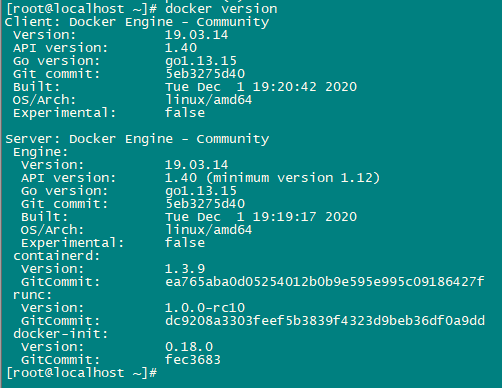Click the client built time 19:20:42
The width and height of the screenshot is (502, 388).
point(284,87)
